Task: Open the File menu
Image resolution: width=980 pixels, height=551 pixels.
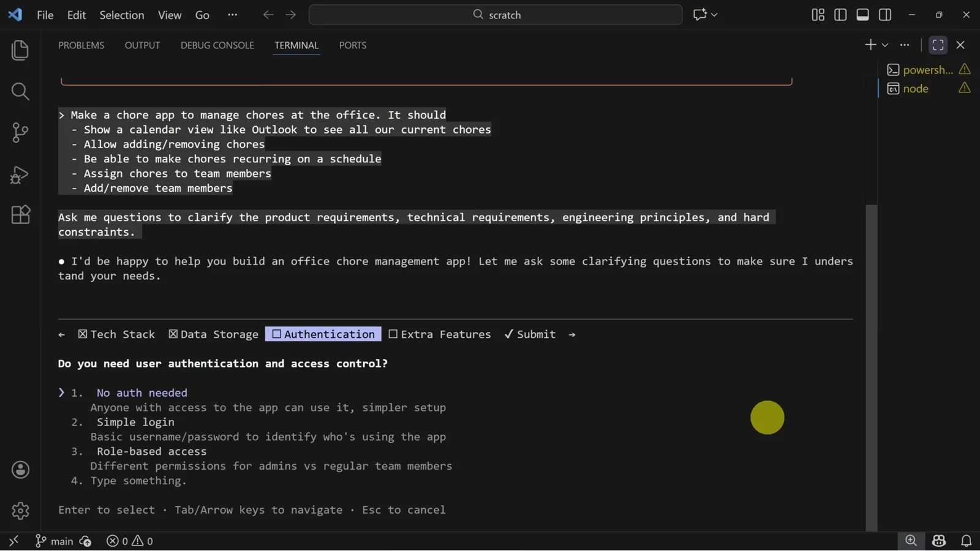Action: (45, 15)
